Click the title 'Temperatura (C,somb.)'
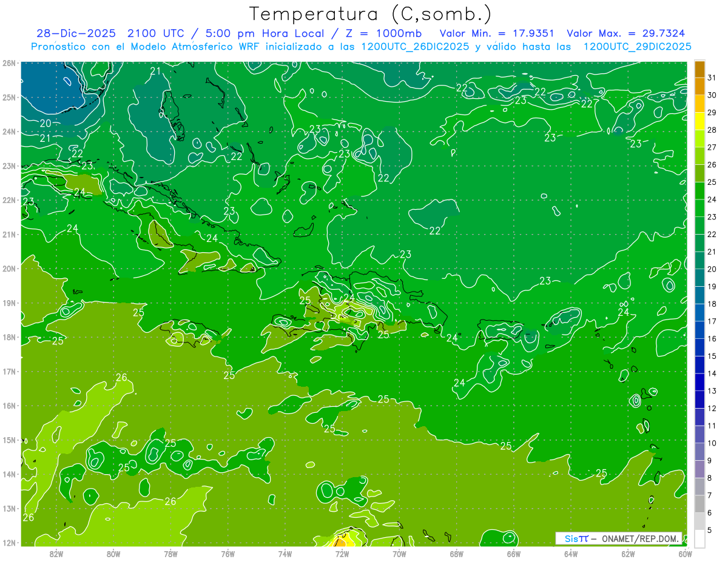The image size is (728, 562). [370, 14]
